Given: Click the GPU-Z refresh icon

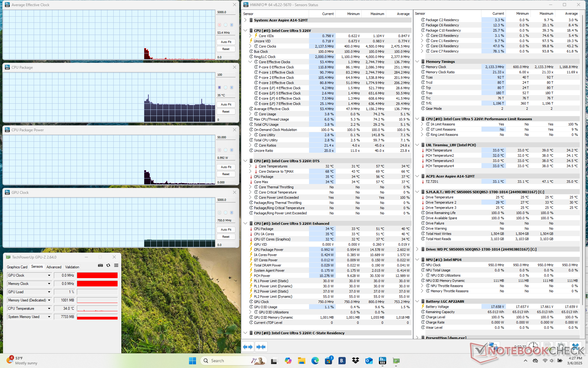Looking at the screenshot, I should tap(108, 265).
